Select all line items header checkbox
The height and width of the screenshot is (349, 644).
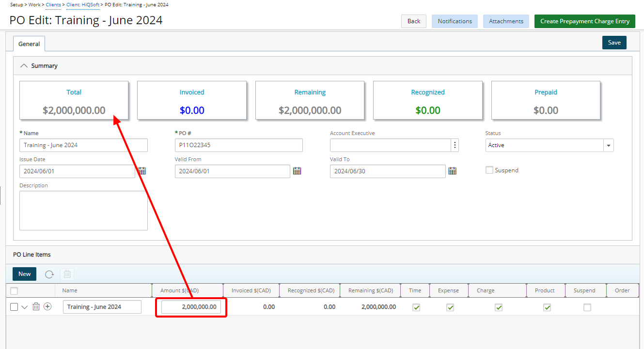pos(14,291)
